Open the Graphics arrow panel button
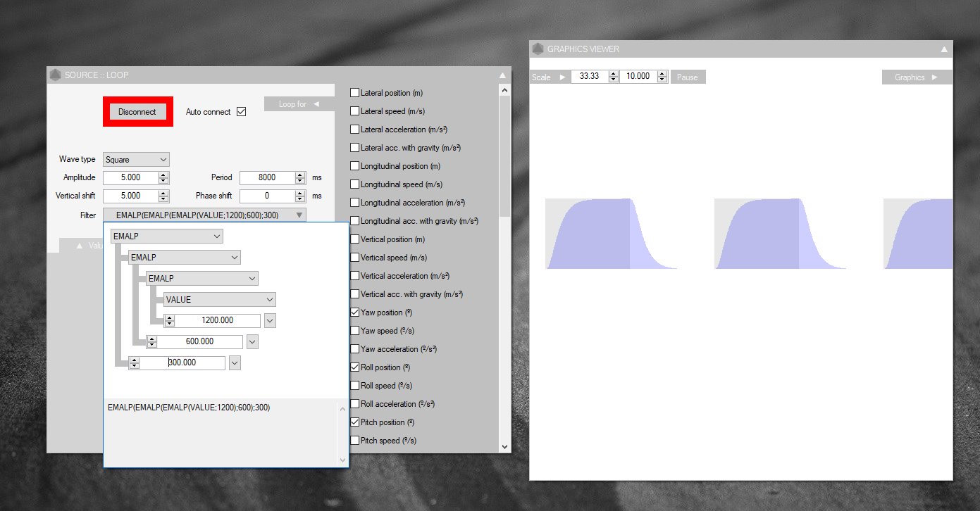This screenshot has height=511, width=980. click(916, 77)
